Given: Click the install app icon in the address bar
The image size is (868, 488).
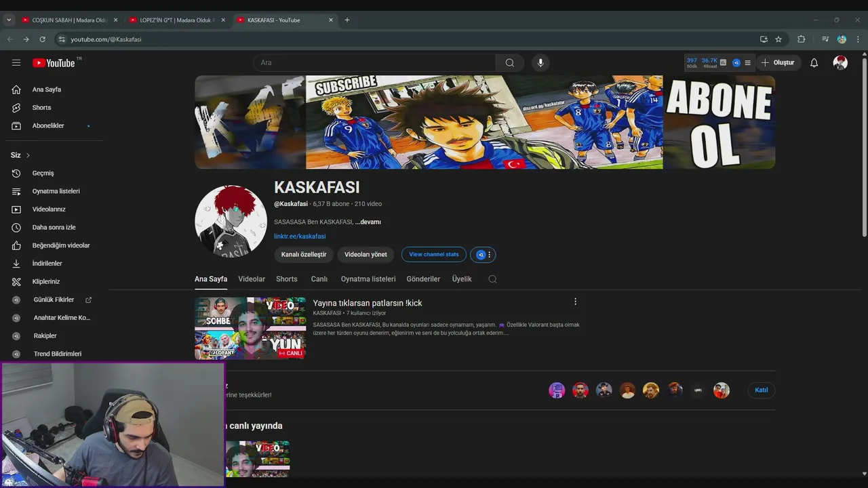Looking at the screenshot, I should pyautogui.click(x=764, y=39).
